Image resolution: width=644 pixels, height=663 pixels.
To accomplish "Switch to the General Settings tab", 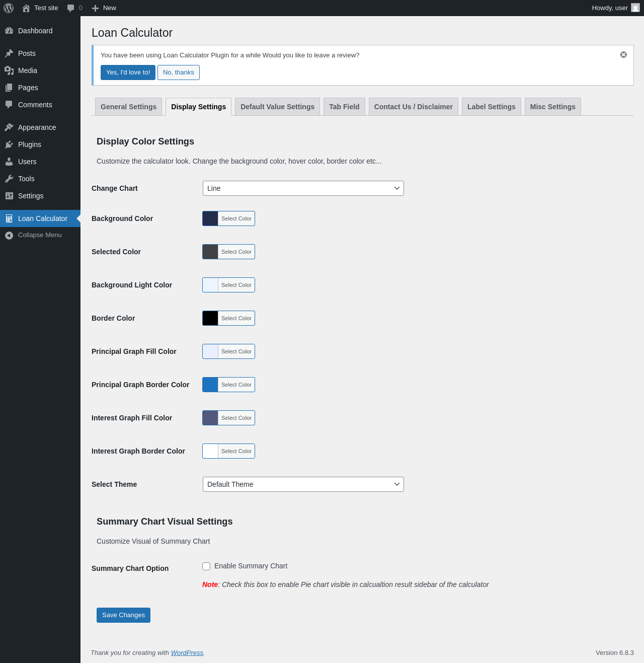I will (128, 107).
